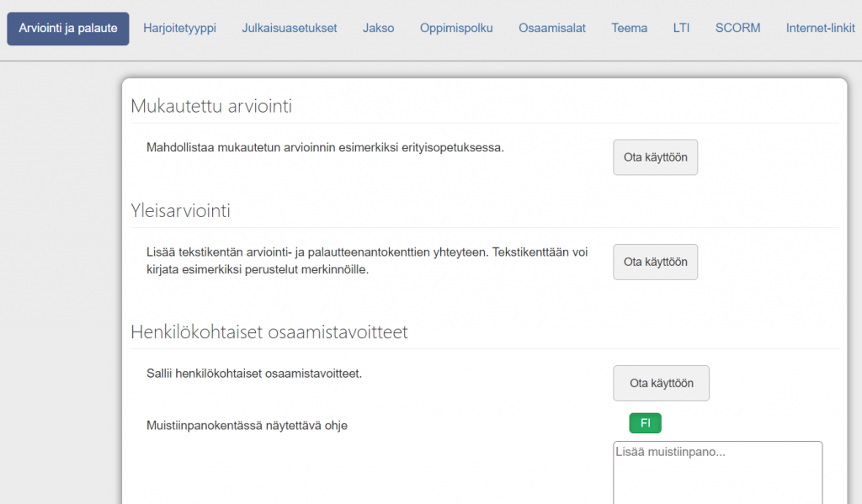
Task: Enable Yleisarviointi with Ota käyttöön
Action: [x=655, y=262]
